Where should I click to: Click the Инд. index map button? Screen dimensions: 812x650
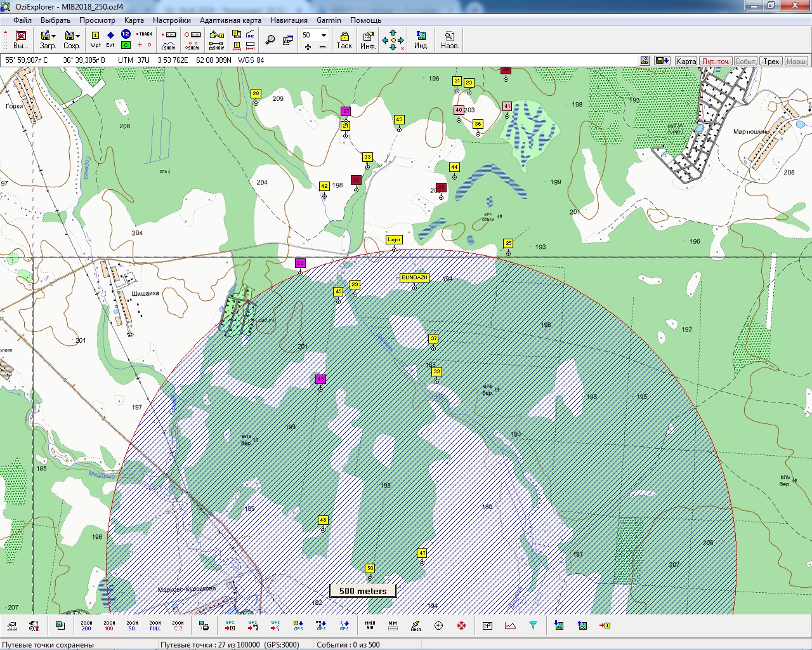[421, 39]
